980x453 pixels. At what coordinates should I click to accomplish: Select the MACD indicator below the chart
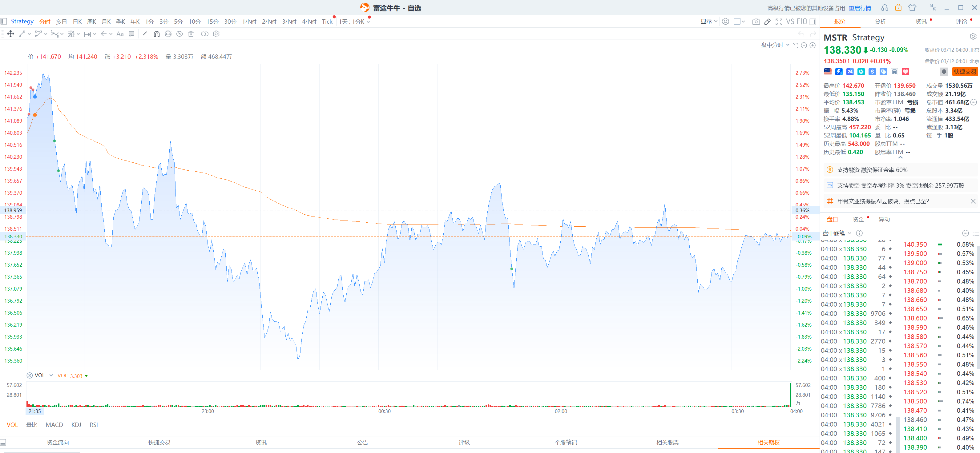pyautogui.click(x=54, y=424)
